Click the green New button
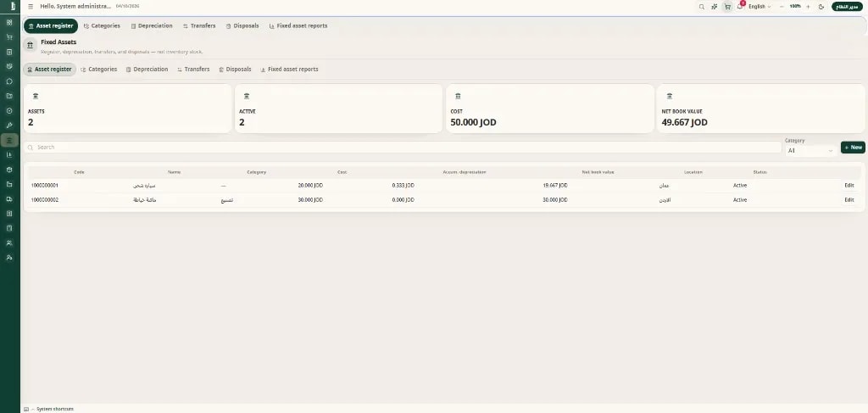This screenshot has height=413, width=868. click(x=853, y=148)
